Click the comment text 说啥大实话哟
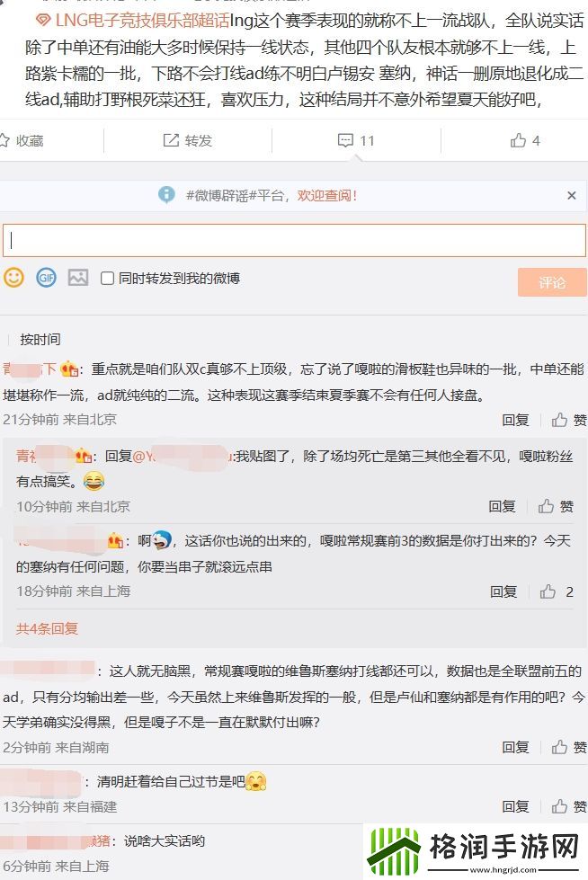 point(164,840)
